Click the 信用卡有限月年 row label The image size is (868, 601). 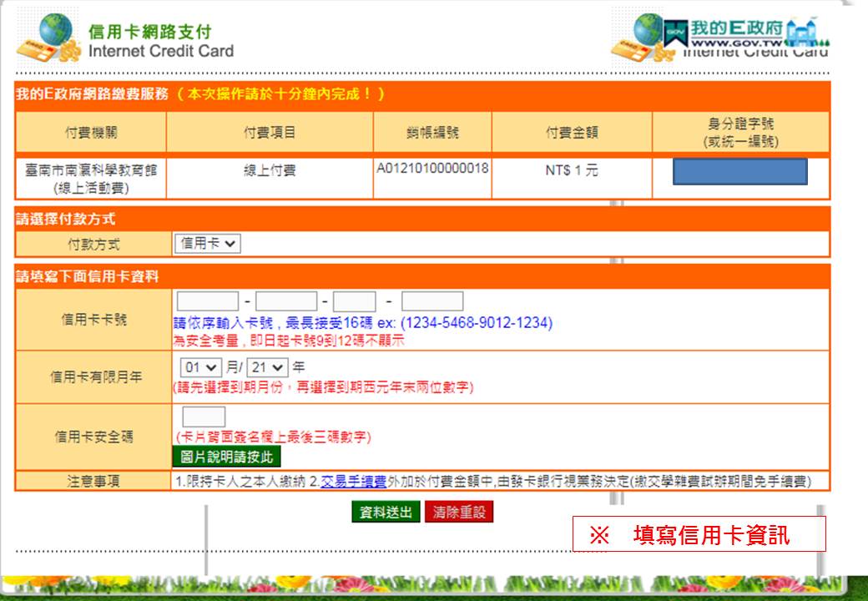click(x=93, y=376)
